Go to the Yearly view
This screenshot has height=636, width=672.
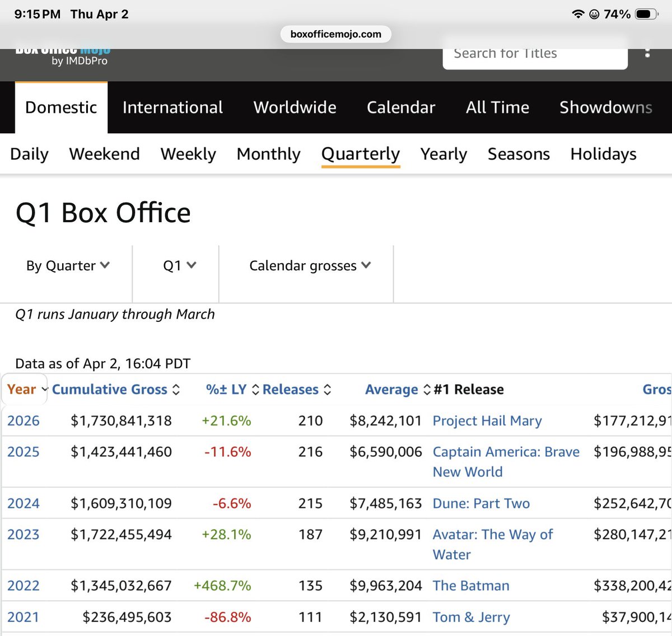444,154
